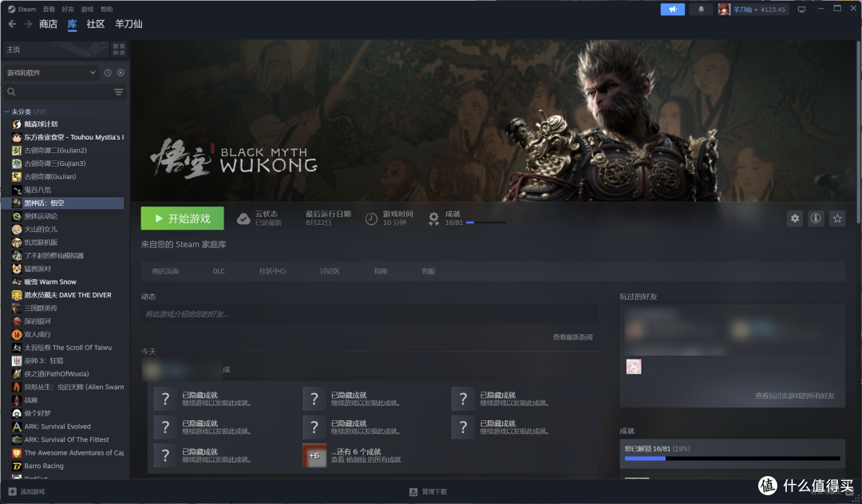
Task: Go forward with the forward arrow
Action: click(27, 24)
